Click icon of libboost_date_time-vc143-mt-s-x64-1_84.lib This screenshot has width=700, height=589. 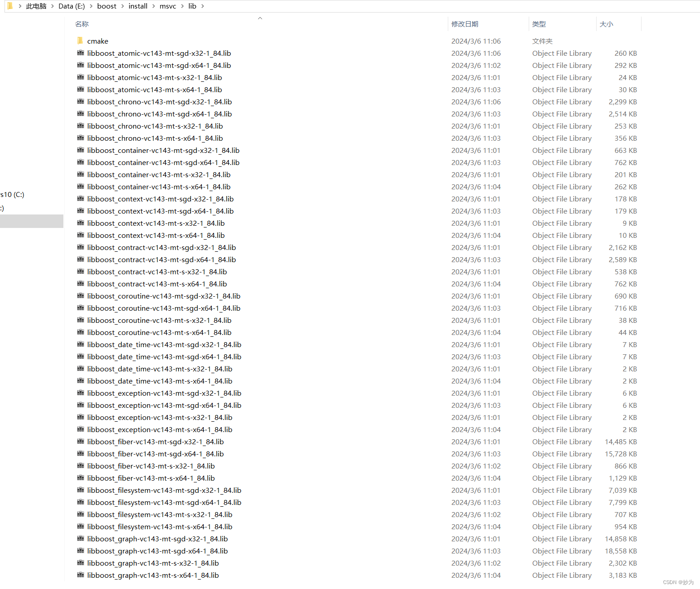pyautogui.click(x=80, y=380)
